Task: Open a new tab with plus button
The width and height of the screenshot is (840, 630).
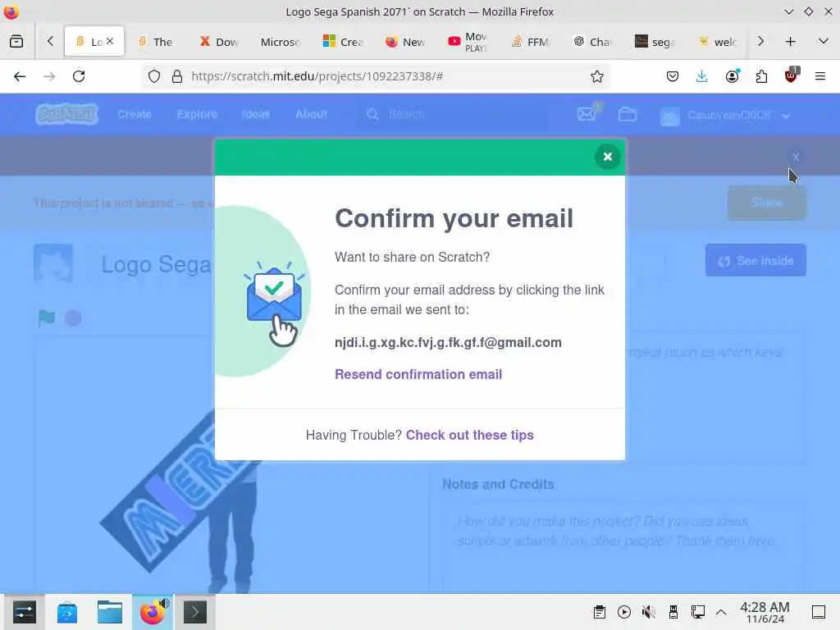Action: click(790, 41)
